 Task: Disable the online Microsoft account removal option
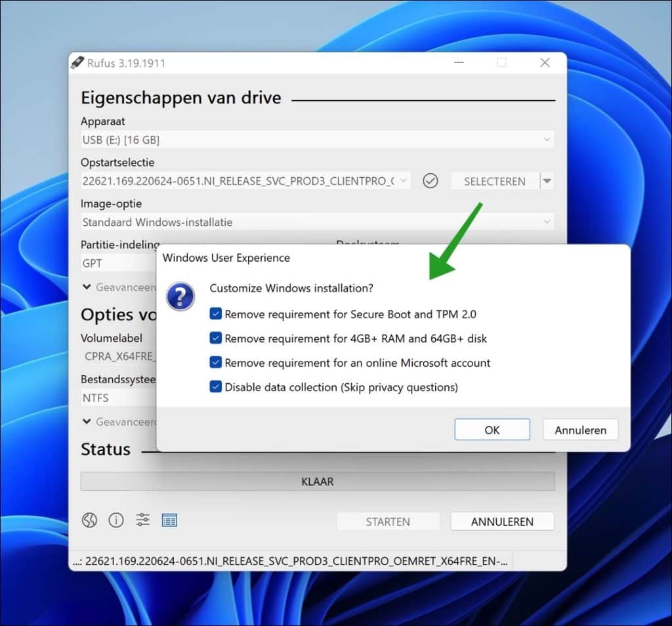(x=216, y=363)
